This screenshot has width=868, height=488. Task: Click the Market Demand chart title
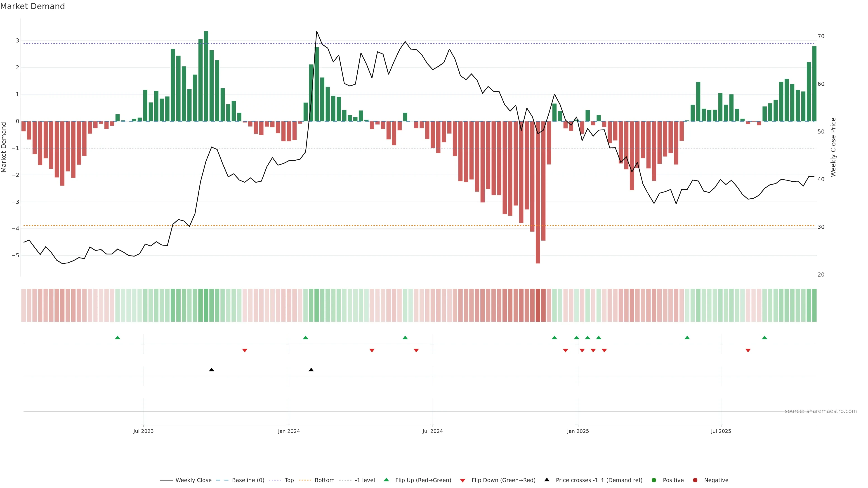(32, 6)
